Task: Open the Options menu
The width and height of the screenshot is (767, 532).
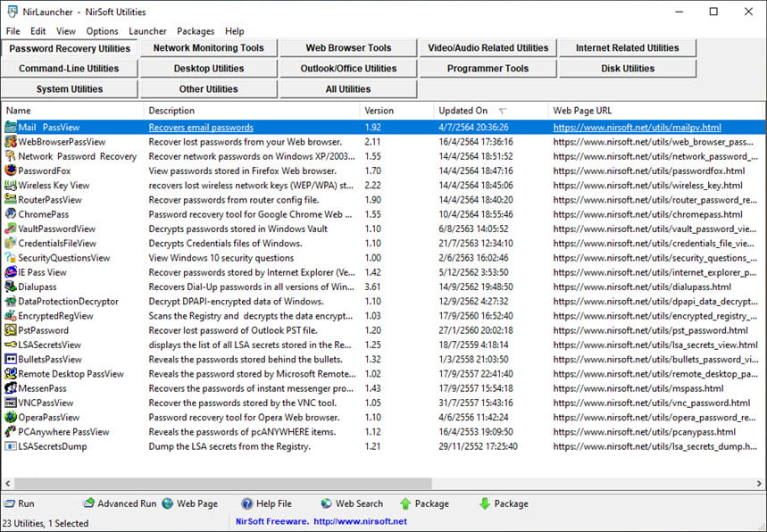Action: pyautogui.click(x=102, y=31)
